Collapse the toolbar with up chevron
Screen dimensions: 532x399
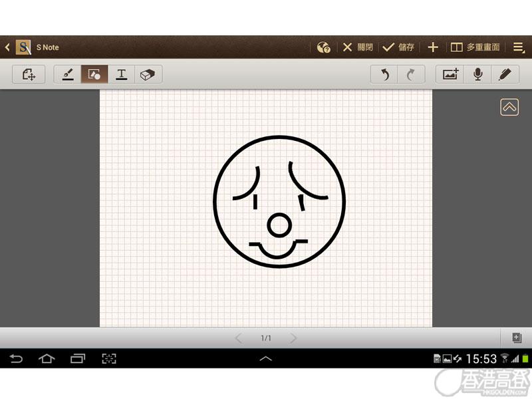[509, 107]
